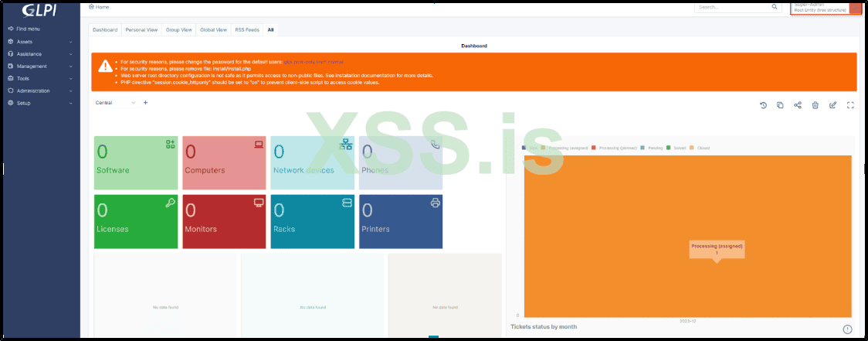868x341 pixels.
Task: Click the glpi default user link
Action: click(x=288, y=62)
